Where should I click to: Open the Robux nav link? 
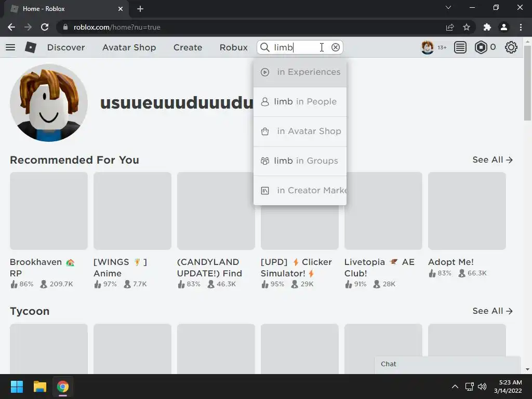233,47
